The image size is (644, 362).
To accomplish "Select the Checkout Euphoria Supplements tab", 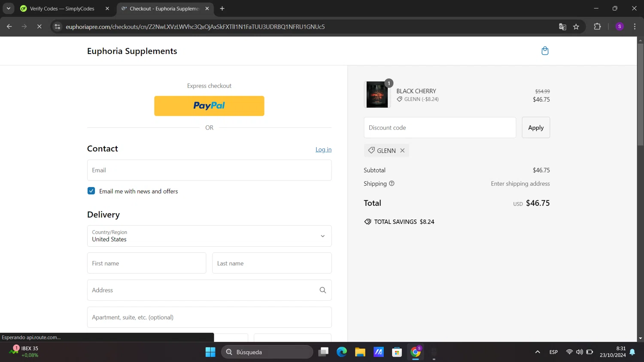I will pyautogui.click(x=165, y=9).
